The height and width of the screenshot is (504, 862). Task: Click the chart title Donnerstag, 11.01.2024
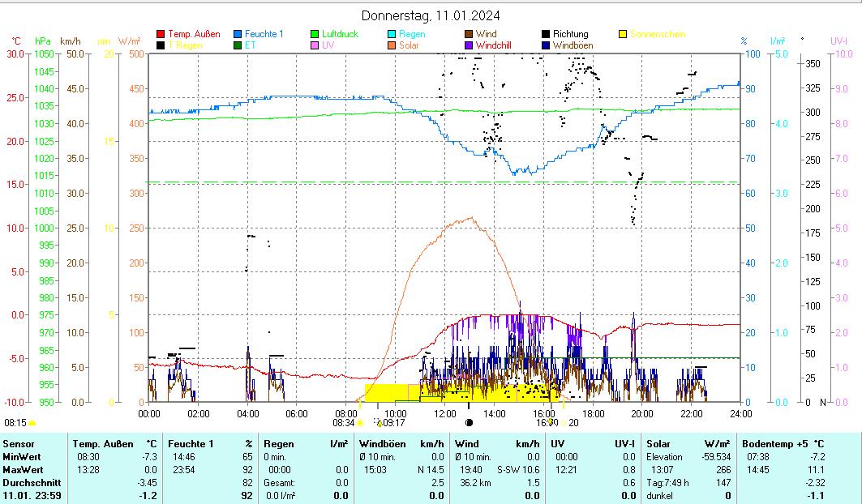[x=431, y=15]
